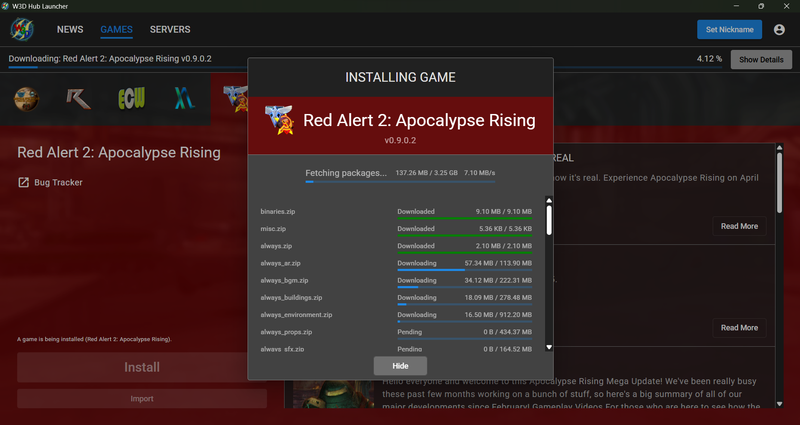Click the disabled Install button
800x425 pixels.
point(142,367)
